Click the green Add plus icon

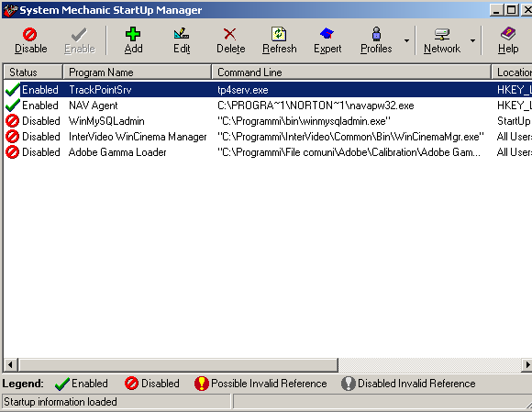(x=133, y=34)
